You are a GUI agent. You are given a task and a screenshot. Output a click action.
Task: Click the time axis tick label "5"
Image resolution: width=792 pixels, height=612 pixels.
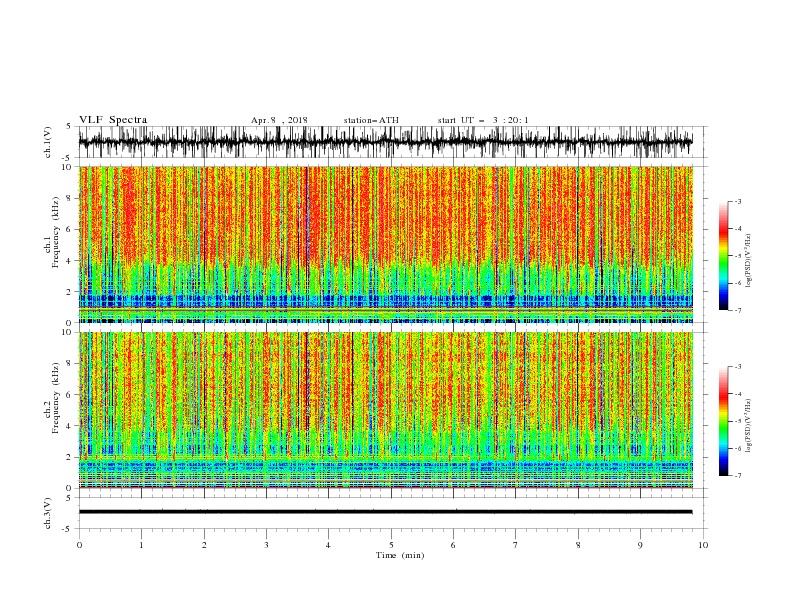[391, 545]
